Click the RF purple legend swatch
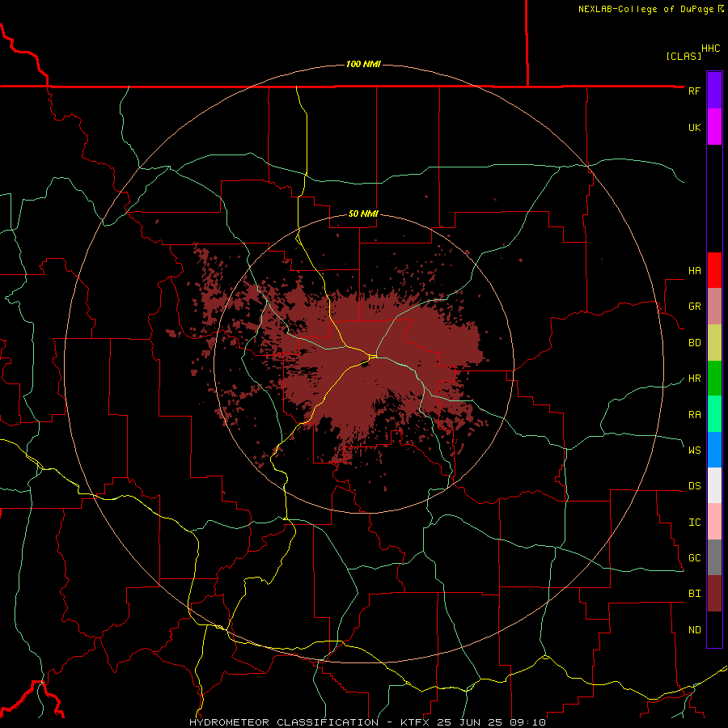Image resolution: width=728 pixels, height=728 pixels. pyautogui.click(x=714, y=91)
